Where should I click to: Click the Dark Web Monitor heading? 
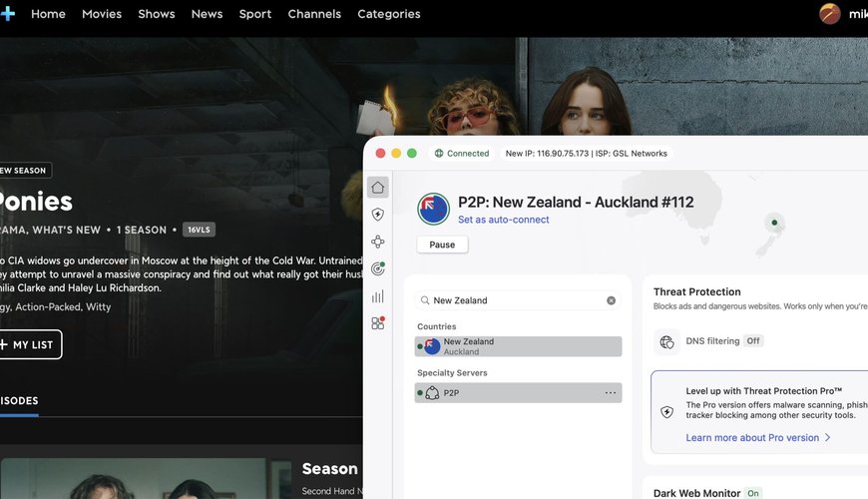click(x=696, y=493)
